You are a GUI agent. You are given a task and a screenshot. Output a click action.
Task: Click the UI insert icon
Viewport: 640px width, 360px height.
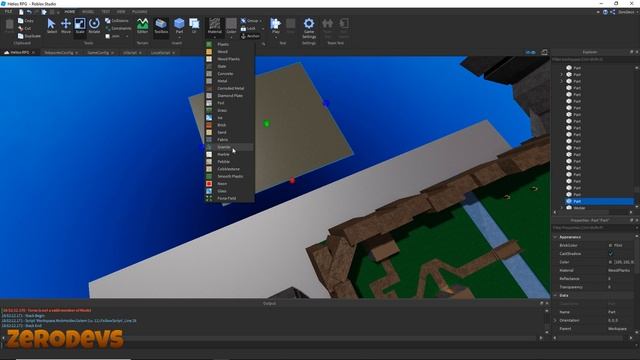tap(194, 26)
